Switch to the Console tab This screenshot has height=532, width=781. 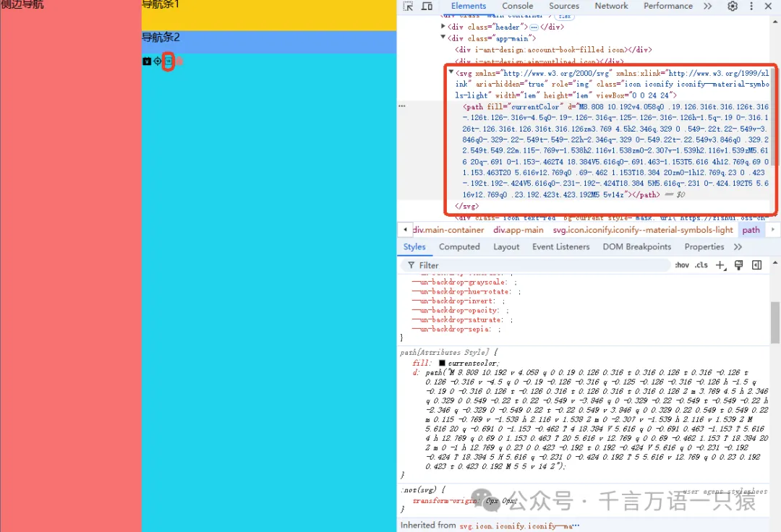[517, 6]
